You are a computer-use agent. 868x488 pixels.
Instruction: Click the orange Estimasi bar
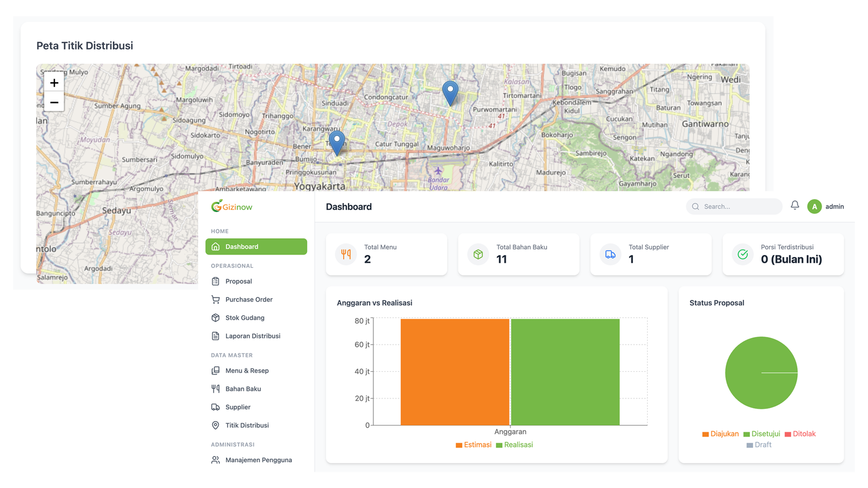[455, 372]
